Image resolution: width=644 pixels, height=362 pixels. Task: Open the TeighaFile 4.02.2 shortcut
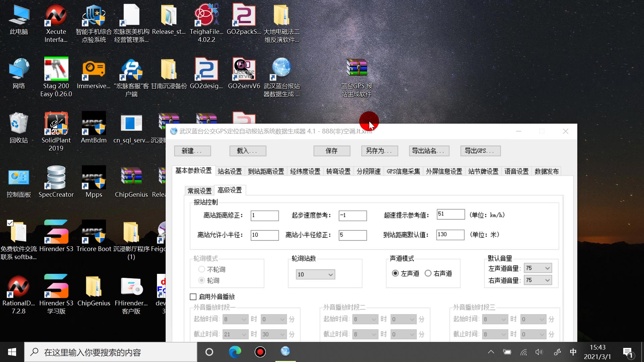(206, 23)
